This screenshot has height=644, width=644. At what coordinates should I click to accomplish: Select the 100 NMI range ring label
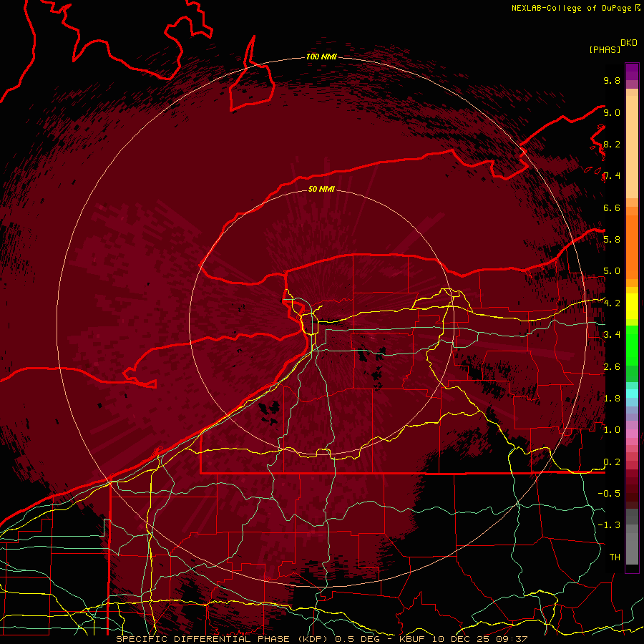pos(321,57)
